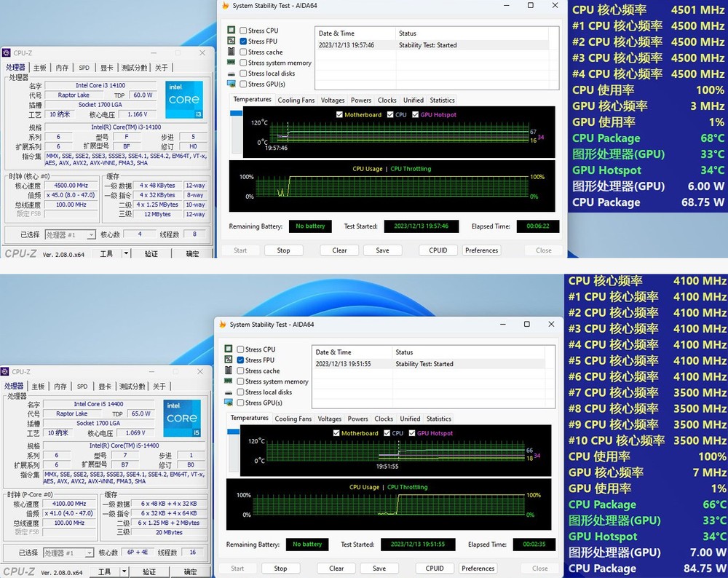The height and width of the screenshot is (578, 728).
Task: Click the blue graph selector bar in upper AIDA64
Action: 237,114
